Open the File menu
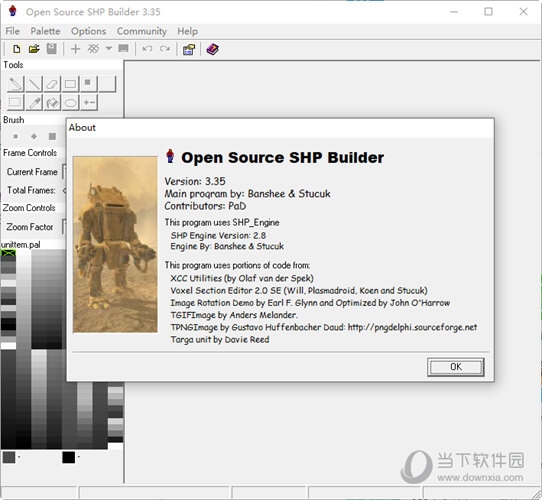542x500 pixels. pyautogui.click(x=12, y=31)
